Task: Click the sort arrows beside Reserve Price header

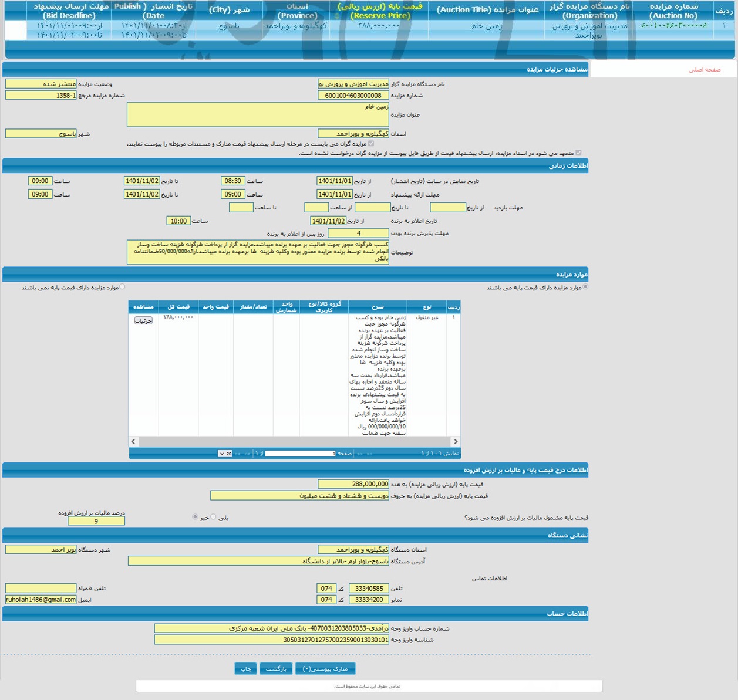Action: (x=337, y=16)
